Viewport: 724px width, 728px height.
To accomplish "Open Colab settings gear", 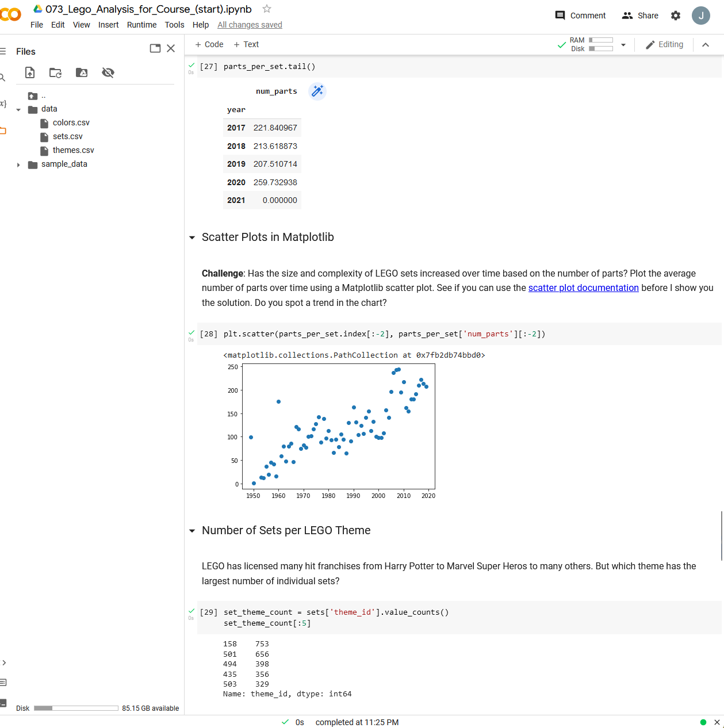I will tap(675, 16).
